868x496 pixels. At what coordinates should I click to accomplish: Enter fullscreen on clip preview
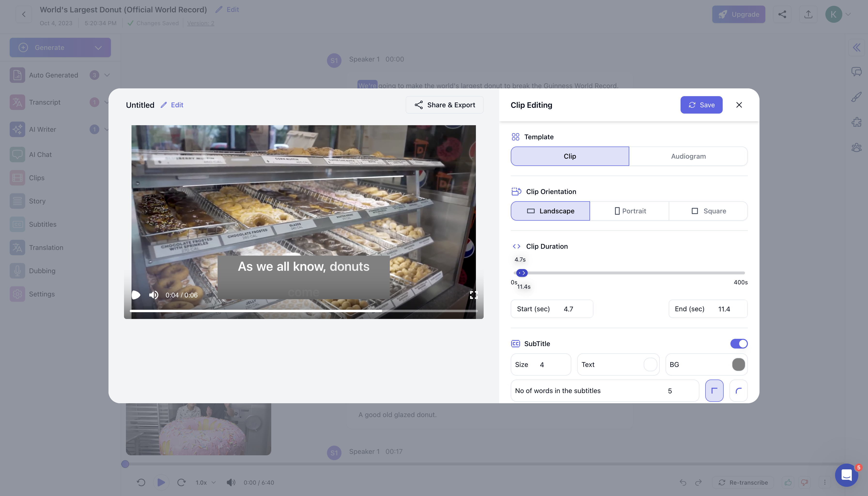pos(473,295)
